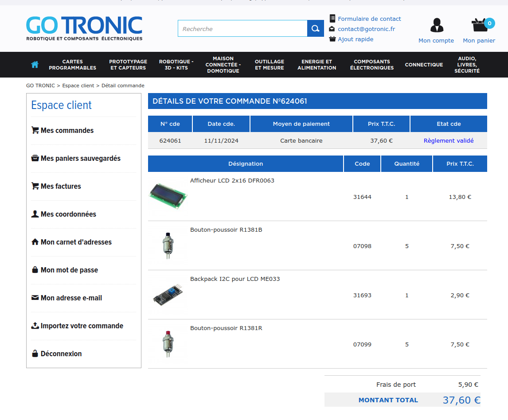Open the Mon compte user icon
This screenshot has height=420, width=508.
click(436, 25)
